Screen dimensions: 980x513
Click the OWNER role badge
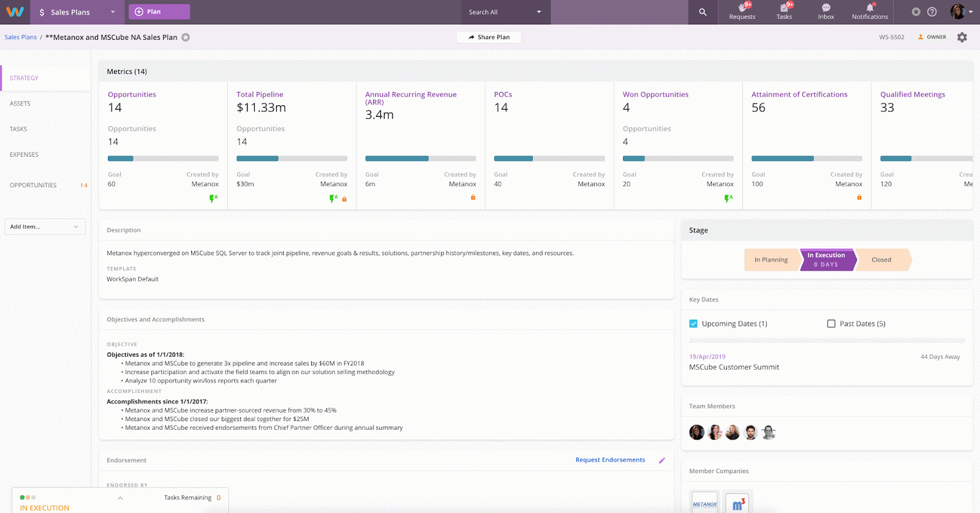[932, 37]
